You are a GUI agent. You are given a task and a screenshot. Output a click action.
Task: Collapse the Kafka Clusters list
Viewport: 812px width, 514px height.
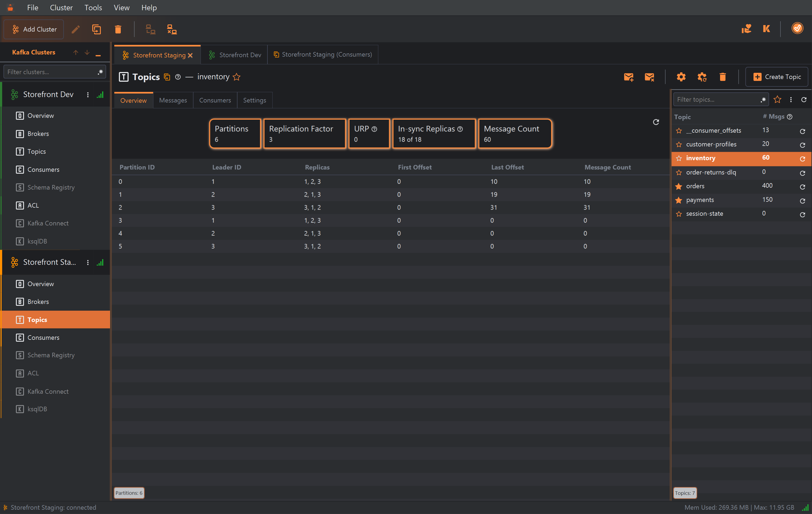98,55
